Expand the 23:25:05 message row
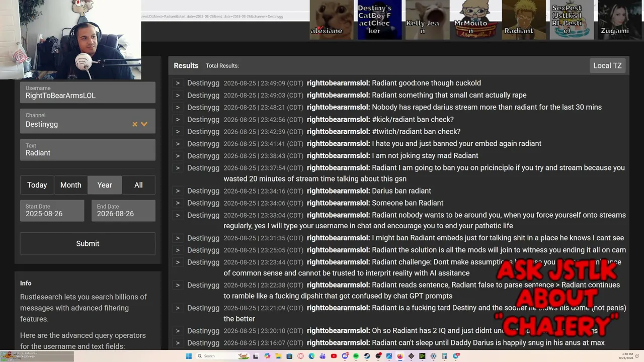The width and height of the screenshot is (644, 362). click(178, 250)
